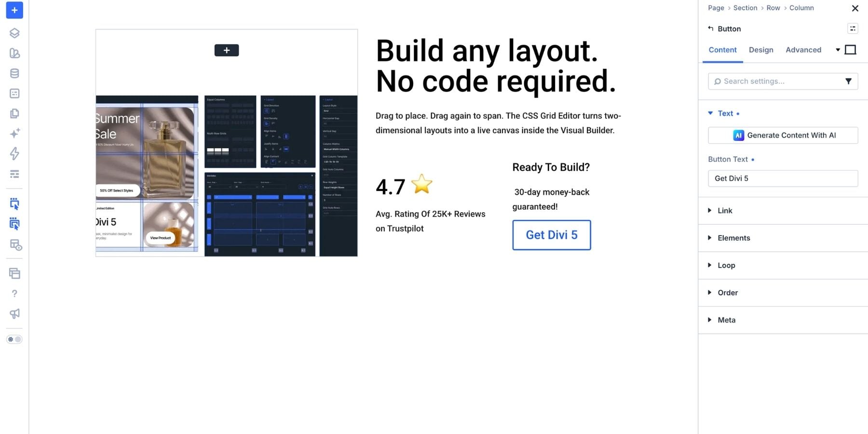Click the device view rectangle icon beside tabs
This screenshot has width=868, height=434.
click(851, 50)
